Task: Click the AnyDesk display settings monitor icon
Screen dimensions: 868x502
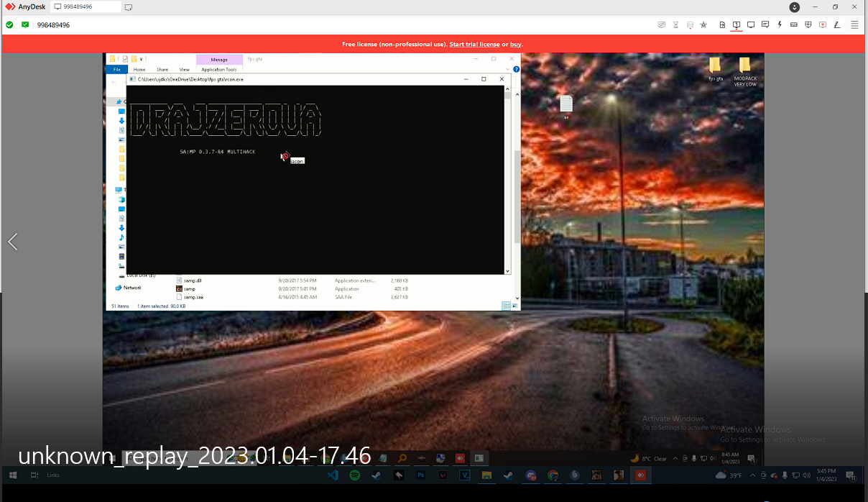Action: [x=751, y=24]
